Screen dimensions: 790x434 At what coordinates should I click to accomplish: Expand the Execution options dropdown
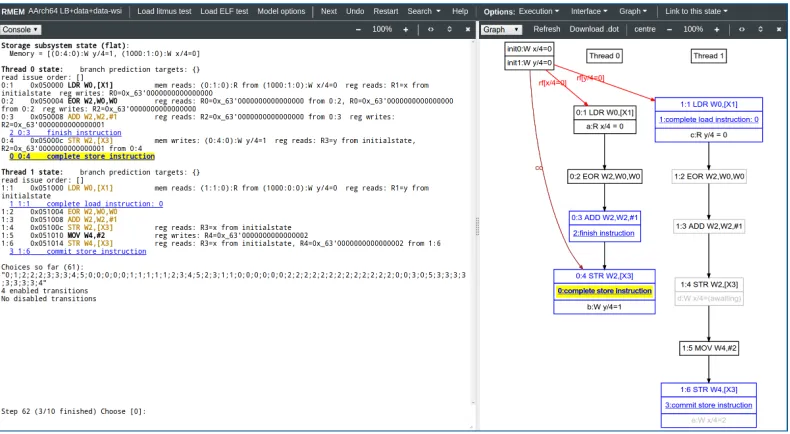(x=539, y=11)
